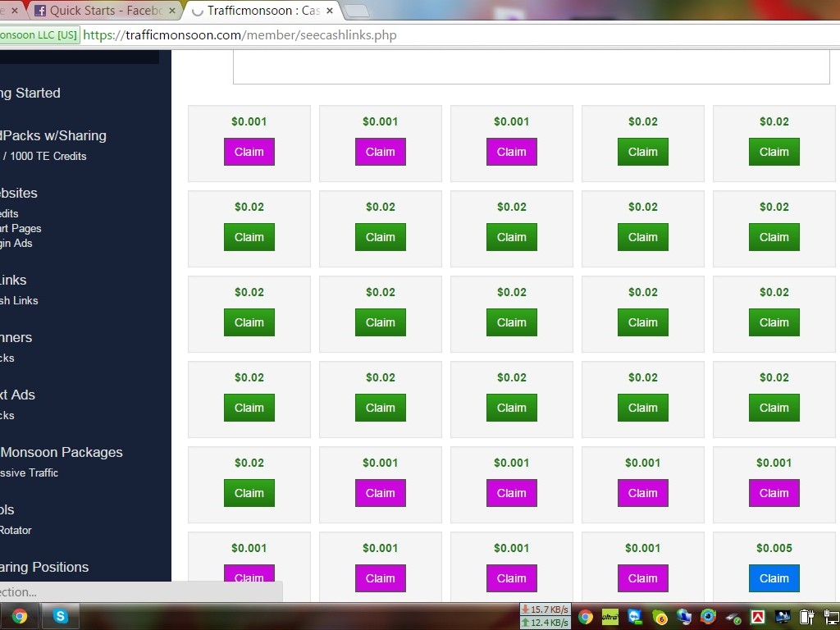The width and height of the screenshot is (840, 630).
Task: Open Skype from the taskbar
Action: (61, 616)
